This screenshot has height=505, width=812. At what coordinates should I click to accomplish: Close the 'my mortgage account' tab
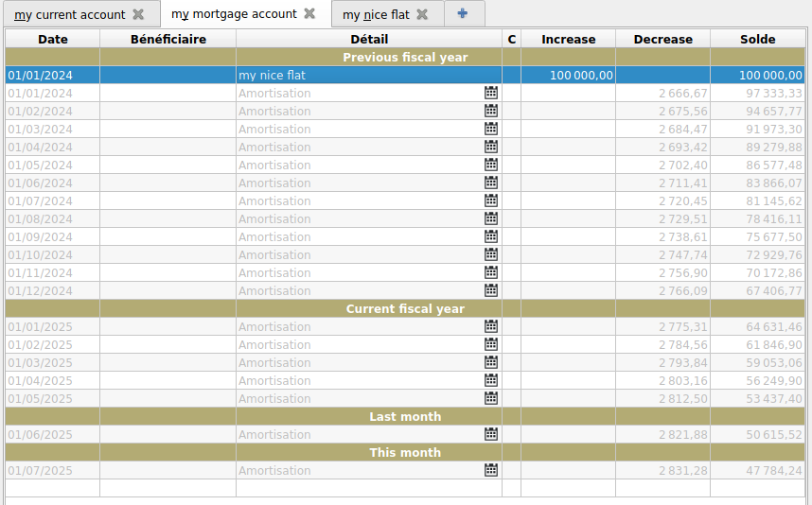[x=309, y=14]
